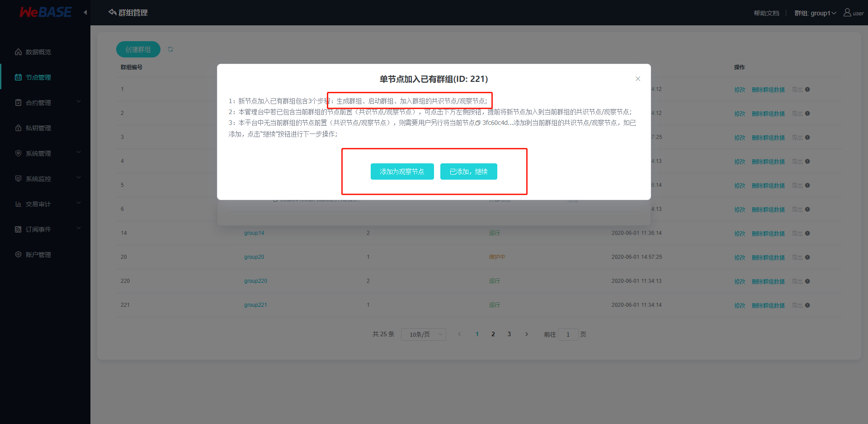This screenshot has height=424, width=868.
Task: Click status 维护中 in group20 row
Action: (x=497, y=257)
